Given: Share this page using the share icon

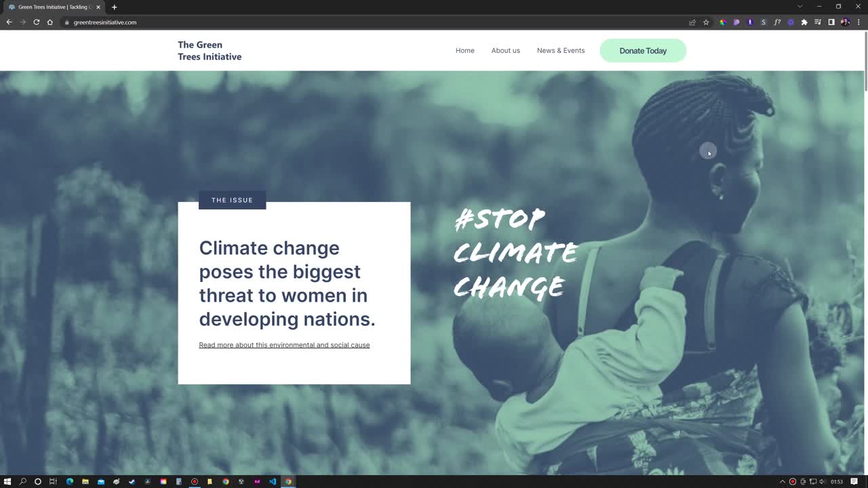Looking at the screenshot, I should (692, 22).
